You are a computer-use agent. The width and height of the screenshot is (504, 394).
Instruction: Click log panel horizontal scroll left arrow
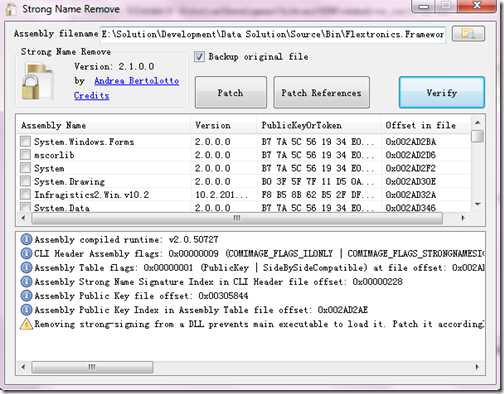coord(23,367)
